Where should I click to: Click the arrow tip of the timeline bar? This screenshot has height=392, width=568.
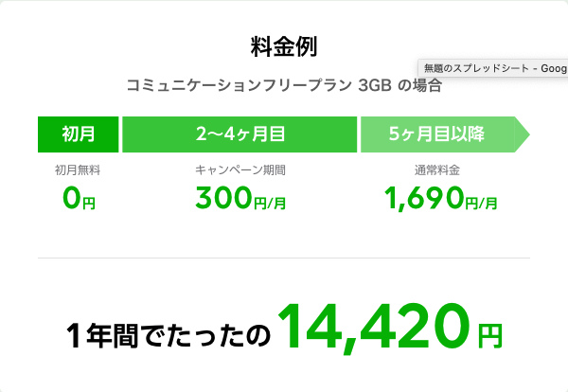point(523,134)
